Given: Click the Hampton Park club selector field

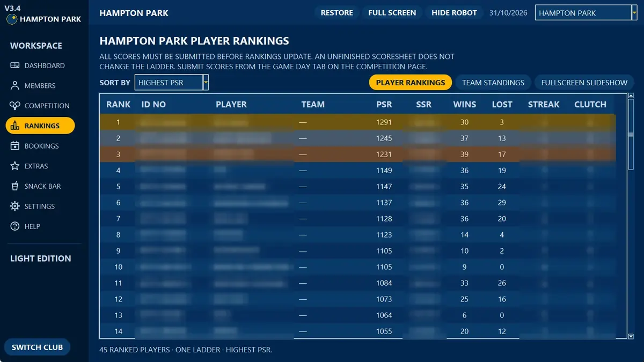Looking at the screenshot, I should (586, 13).
